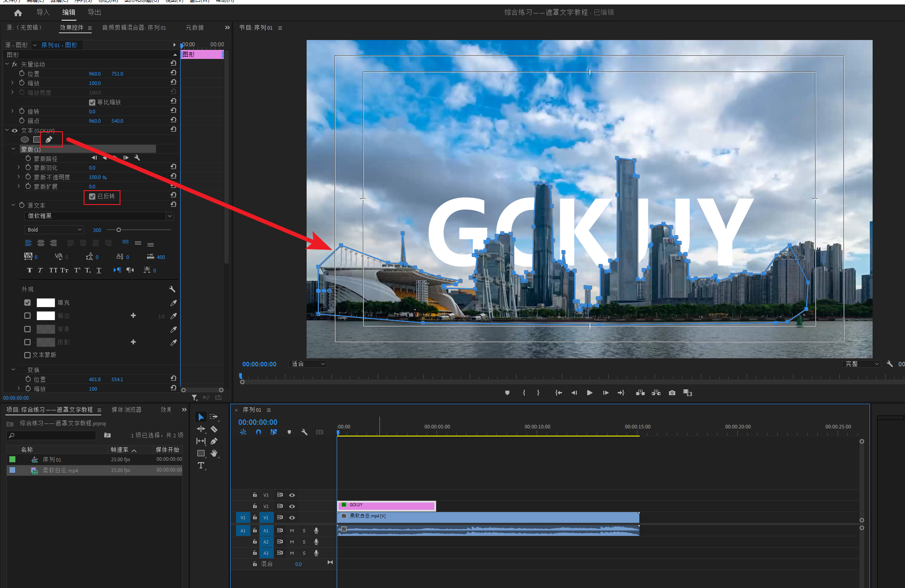Enable the 描边 stroke checkbox
Viewport: 905px width, 588px height.
pos(27,316)
